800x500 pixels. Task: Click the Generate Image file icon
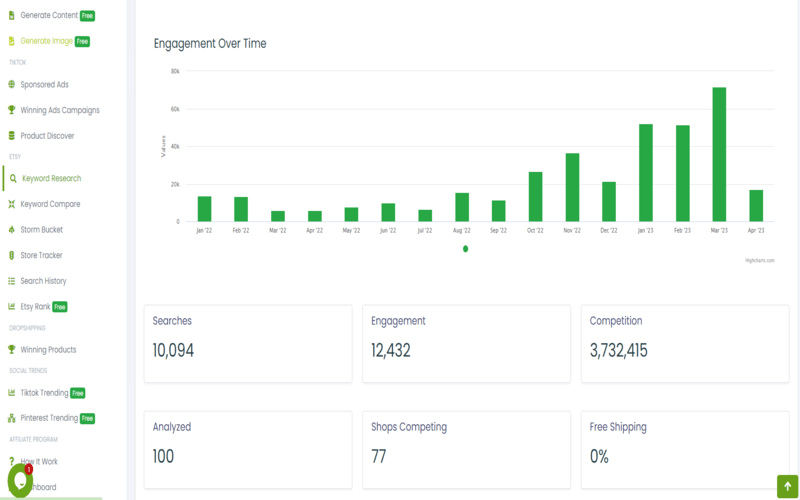point(12,41)
